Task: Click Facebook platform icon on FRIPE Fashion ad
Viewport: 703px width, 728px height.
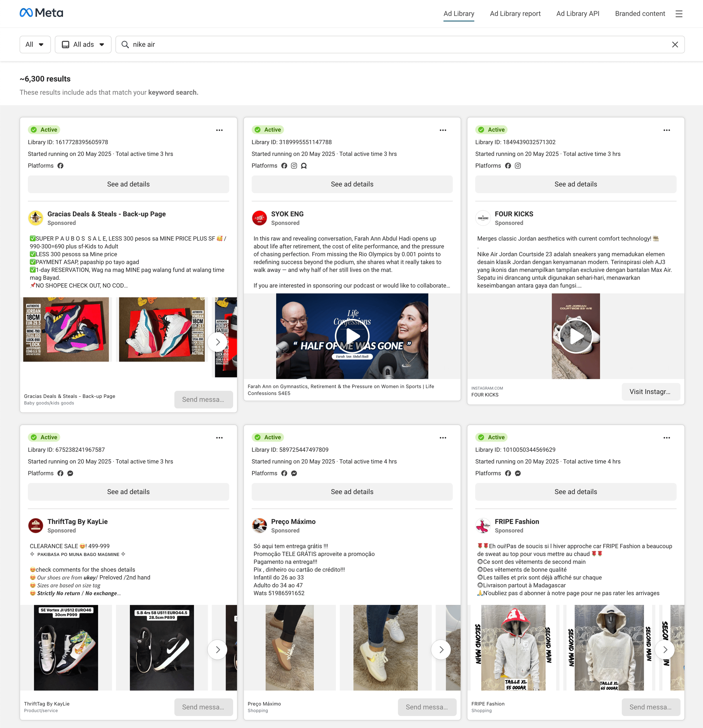Action: tap(508, 473)
